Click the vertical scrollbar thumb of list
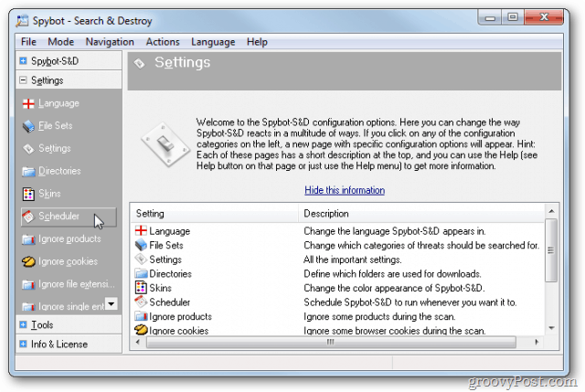The image size is (585, 392). (x=551, y=250)
